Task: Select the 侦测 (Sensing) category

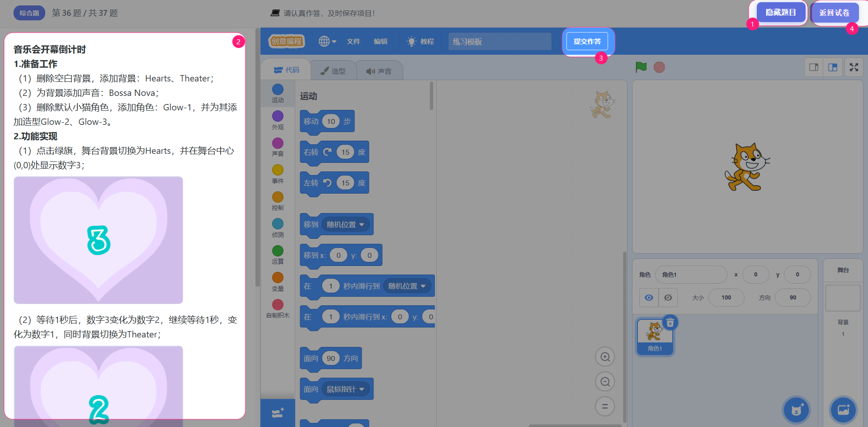Action: click(x=278, y=228)
